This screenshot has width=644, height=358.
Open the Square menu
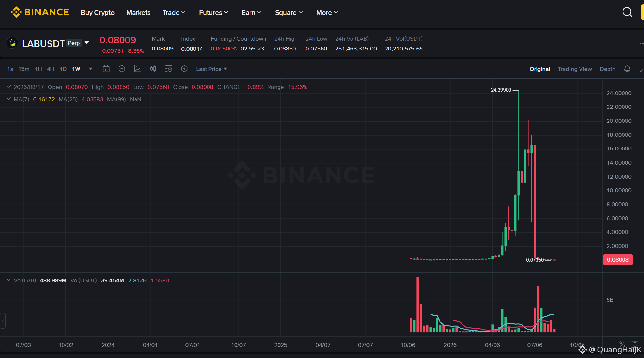289,12
